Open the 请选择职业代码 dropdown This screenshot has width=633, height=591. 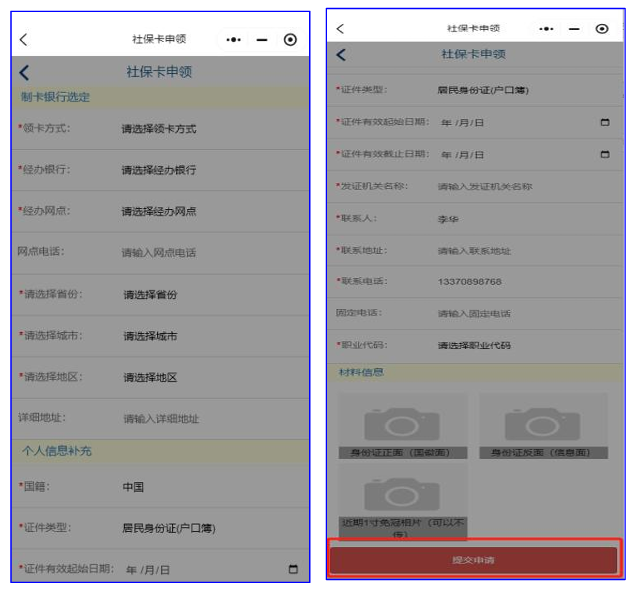[474, 345]
